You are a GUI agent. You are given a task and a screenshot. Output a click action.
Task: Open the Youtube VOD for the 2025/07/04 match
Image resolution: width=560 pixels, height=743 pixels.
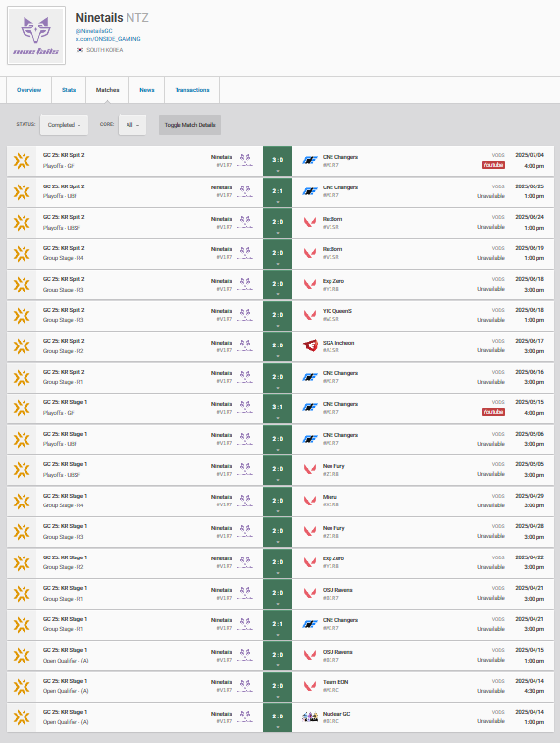[x=492, y=165]
